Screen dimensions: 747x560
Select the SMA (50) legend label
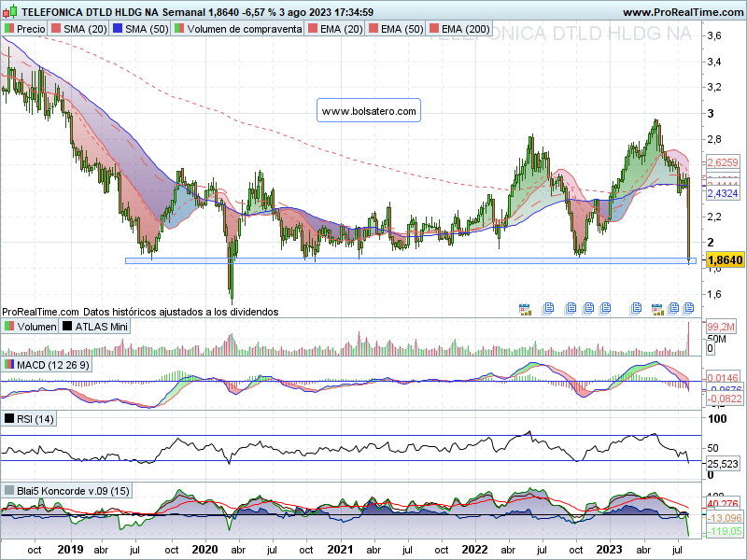(147, 29)
